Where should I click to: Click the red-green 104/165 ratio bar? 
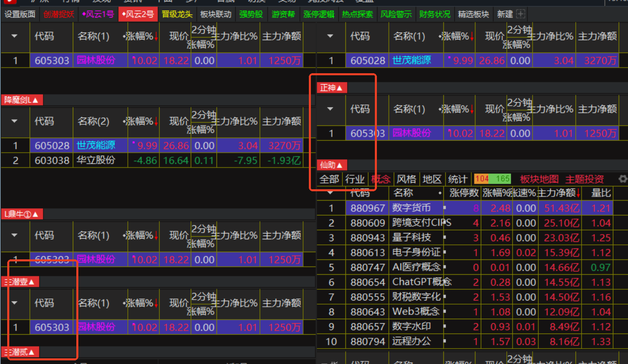tap(492, 178)
